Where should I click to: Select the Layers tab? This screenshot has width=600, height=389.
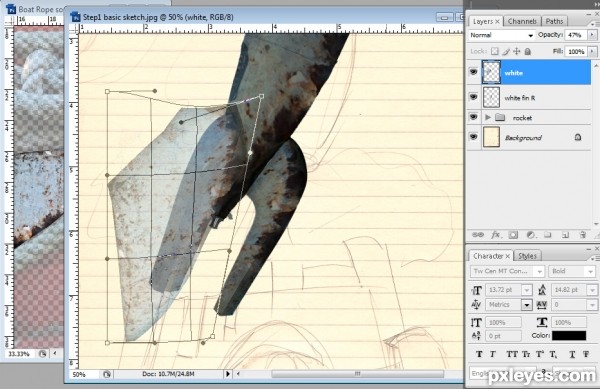[x=486, y=21]
